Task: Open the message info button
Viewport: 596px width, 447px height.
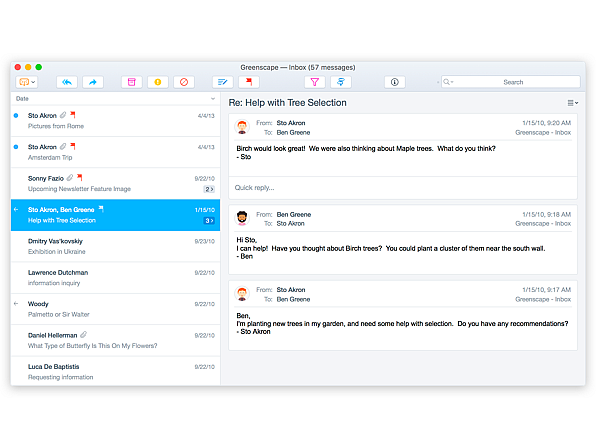Action: point(395,82)
